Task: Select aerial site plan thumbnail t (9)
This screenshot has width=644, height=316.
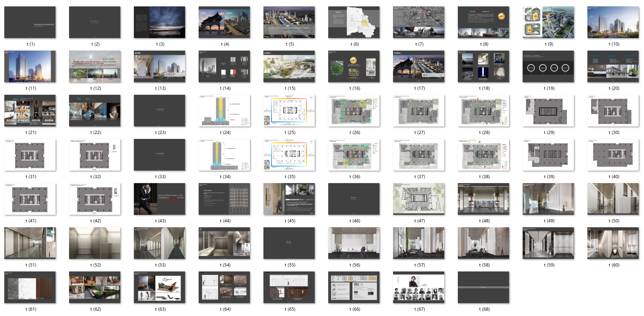Action: coord(548,22)
